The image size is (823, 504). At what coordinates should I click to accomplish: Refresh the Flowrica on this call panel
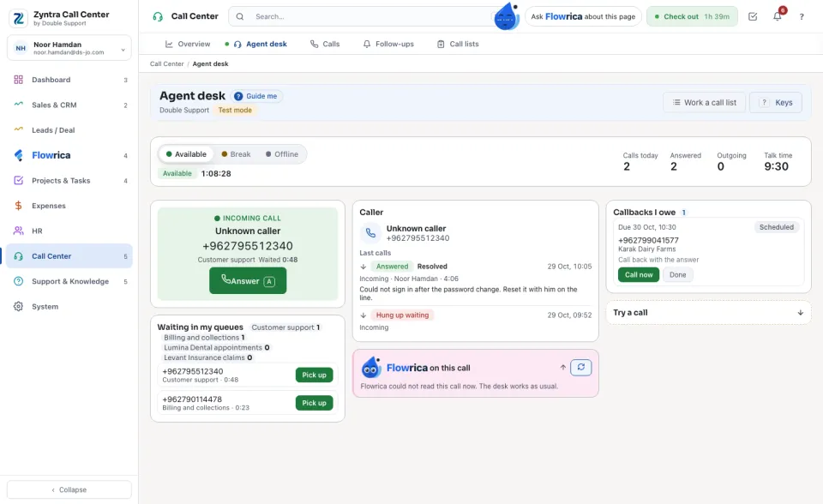(x=581, y=367)
